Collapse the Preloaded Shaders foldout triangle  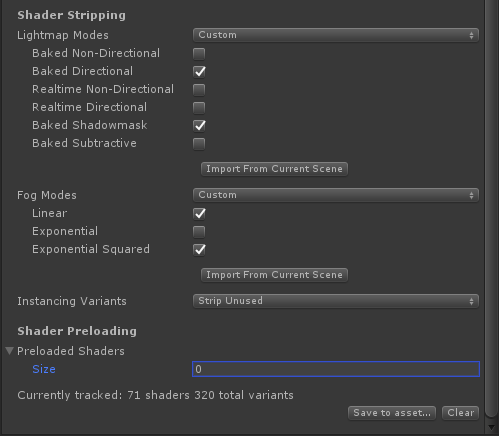[x=9, y=351]
